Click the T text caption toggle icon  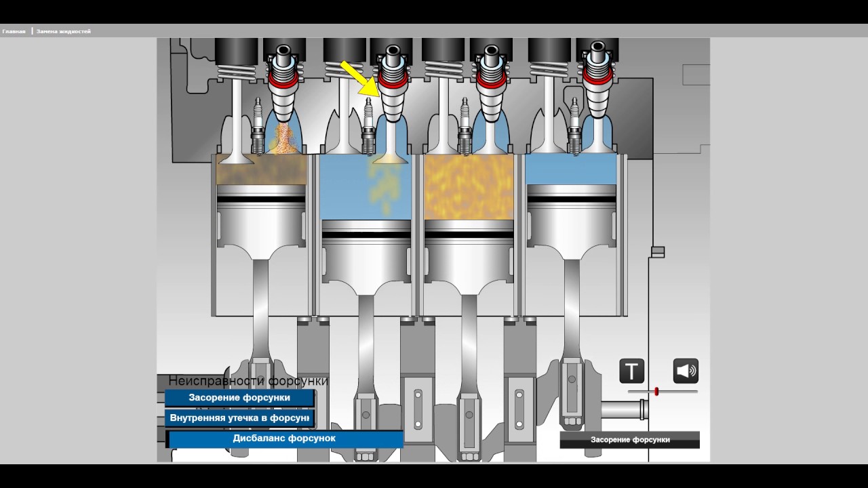coord(631,371)
